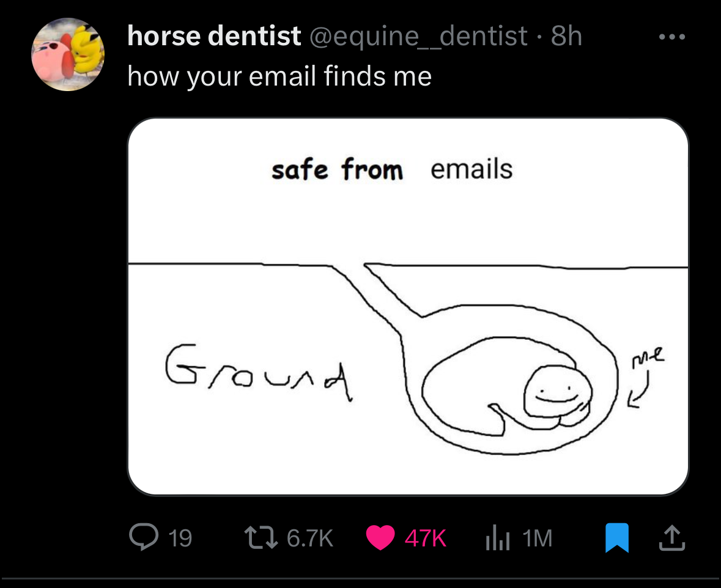This screenshot has width=721, height=588.
Task: Open horse dentist's profile avatar
Action: click(68, 54)
